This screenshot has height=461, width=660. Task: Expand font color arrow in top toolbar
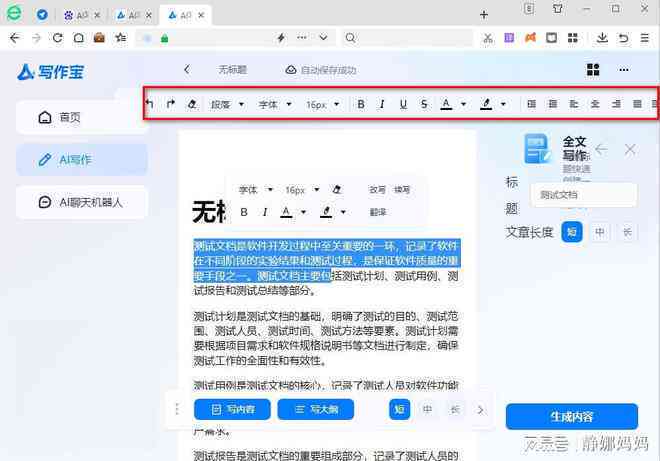pyautogui.click(x=463, y=104)
